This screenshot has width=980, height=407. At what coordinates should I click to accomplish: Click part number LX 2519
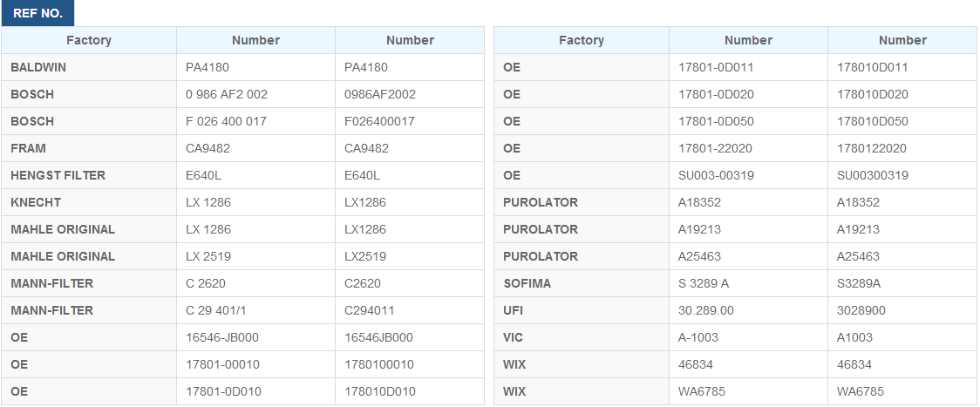click(x=208, y=256)
